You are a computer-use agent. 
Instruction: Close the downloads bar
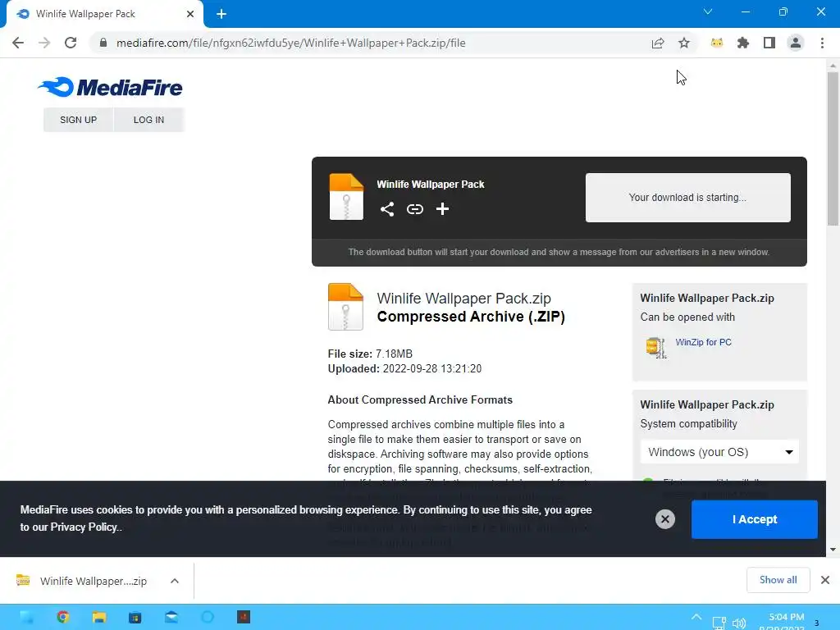tap(825, 580)
